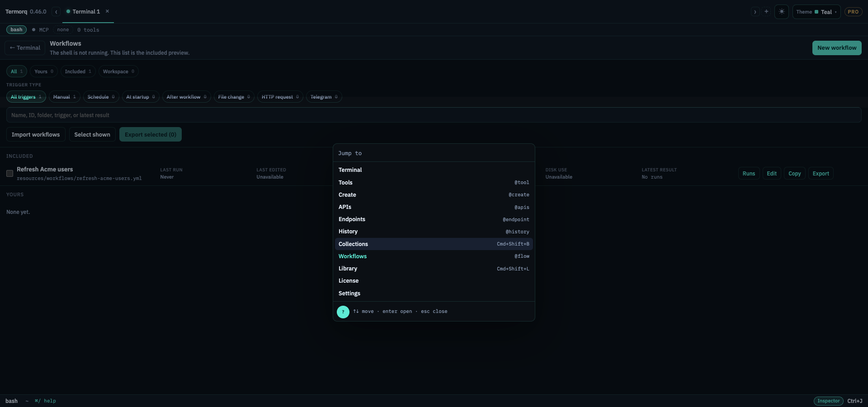The image size is (868, 407).
Task: Click the Select shown button
Action: (x=92, y=134)
